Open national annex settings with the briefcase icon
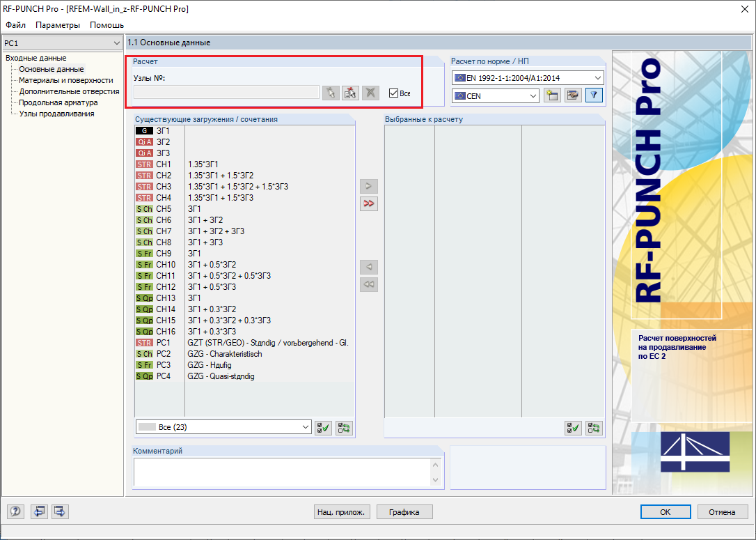 click(x=572, y=95)
